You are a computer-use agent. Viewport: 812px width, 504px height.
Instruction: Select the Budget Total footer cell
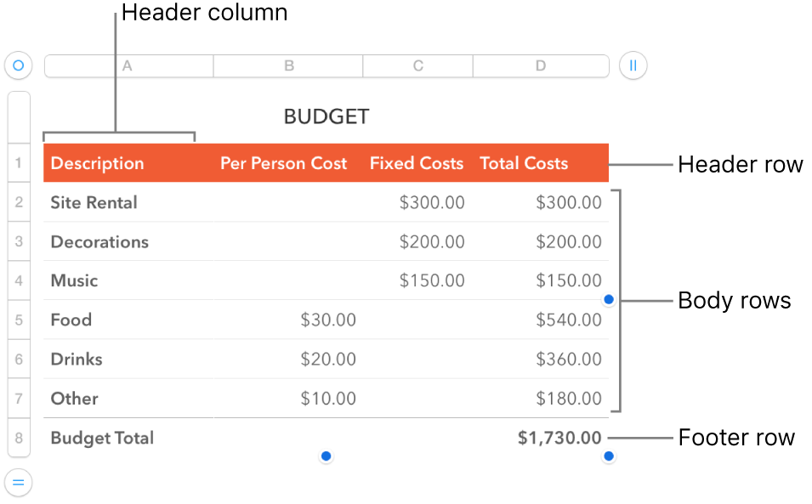tap(102, 438)
